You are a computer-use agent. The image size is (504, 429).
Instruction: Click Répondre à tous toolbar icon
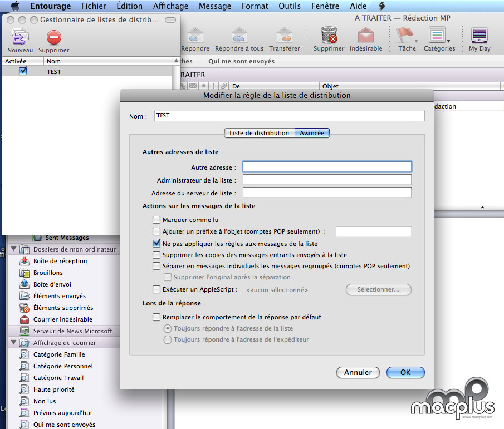point(239,35)
